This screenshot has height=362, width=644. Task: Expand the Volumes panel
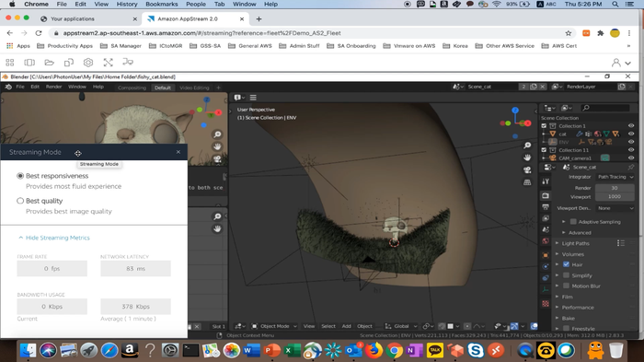572,254
